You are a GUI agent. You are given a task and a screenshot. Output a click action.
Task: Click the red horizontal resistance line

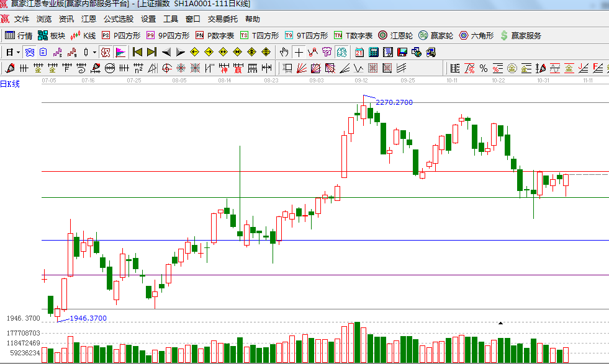186,171
